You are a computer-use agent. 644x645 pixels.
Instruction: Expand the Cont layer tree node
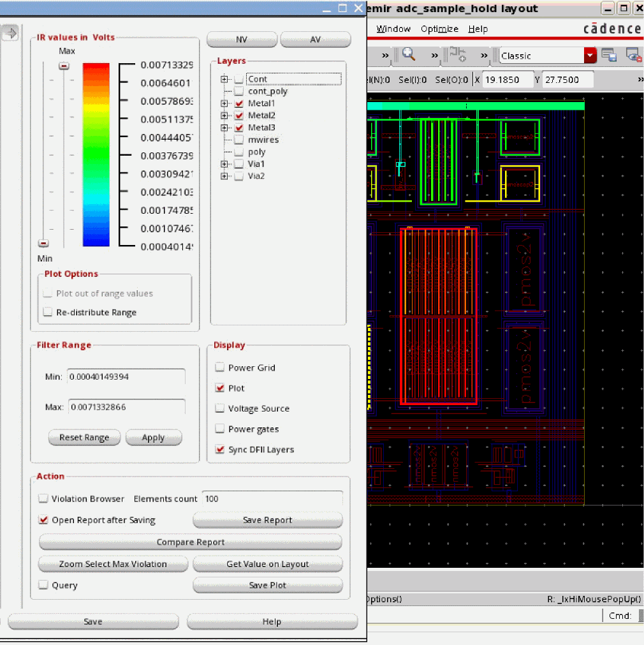[224, 79]
